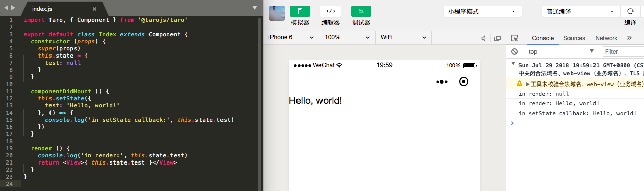Open the editor tab list dropdown arrow

click(255, 7)
